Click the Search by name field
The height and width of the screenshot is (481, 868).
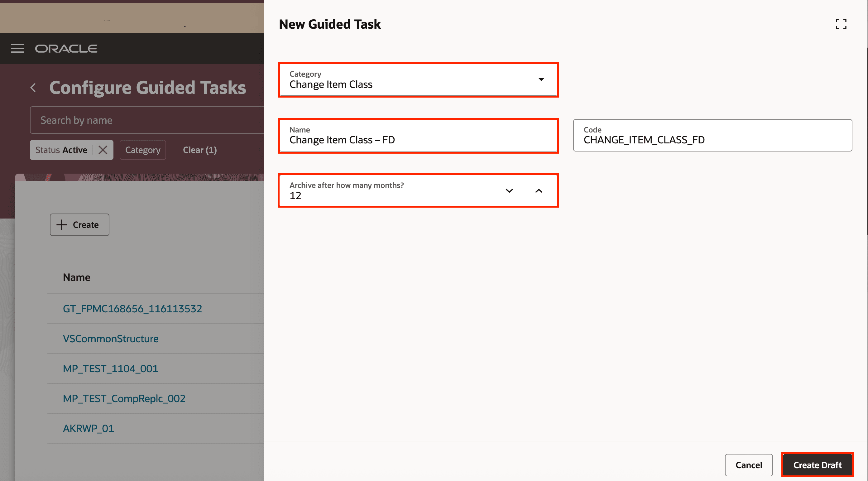coord(135,120)
